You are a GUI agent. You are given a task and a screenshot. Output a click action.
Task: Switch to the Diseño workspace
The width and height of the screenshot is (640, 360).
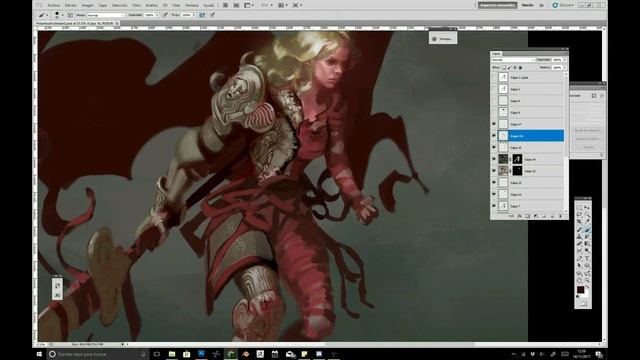(x=527, y=5)
